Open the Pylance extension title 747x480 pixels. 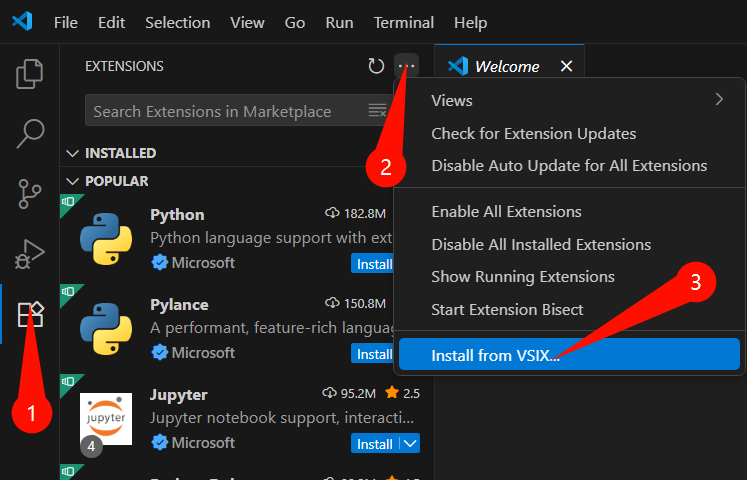tap(179, 305)
